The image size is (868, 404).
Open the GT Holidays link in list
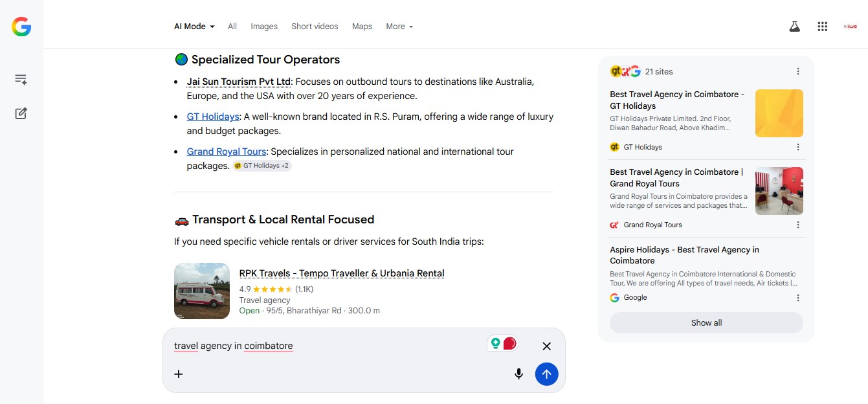(213, 117)
